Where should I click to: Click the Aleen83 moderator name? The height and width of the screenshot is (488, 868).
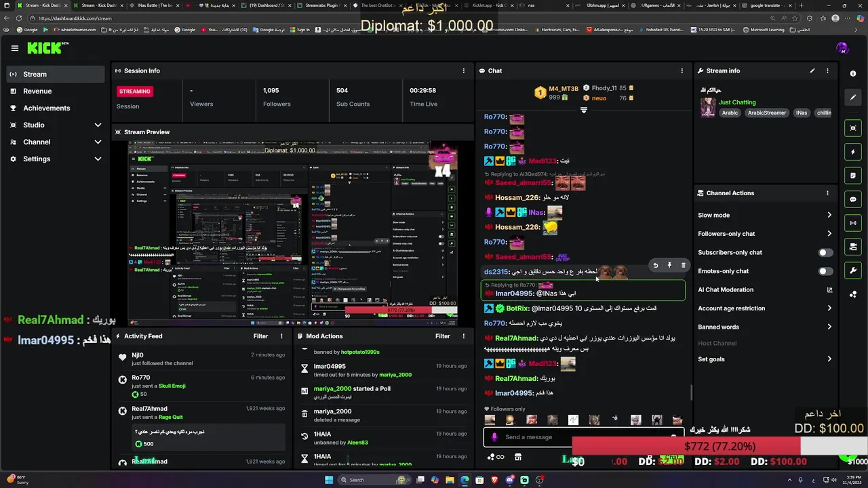pyautogui.click(x=357, y=443)
